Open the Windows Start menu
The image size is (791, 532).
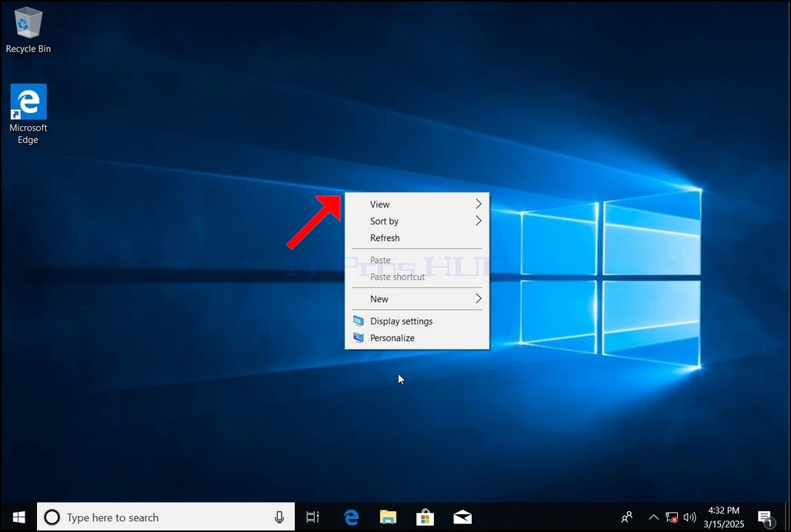[x=18, y=517]
